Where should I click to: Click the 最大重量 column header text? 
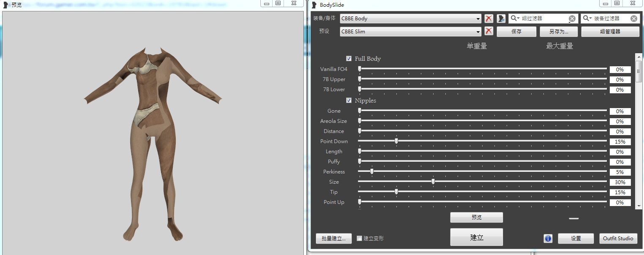(x=559, y=46)
